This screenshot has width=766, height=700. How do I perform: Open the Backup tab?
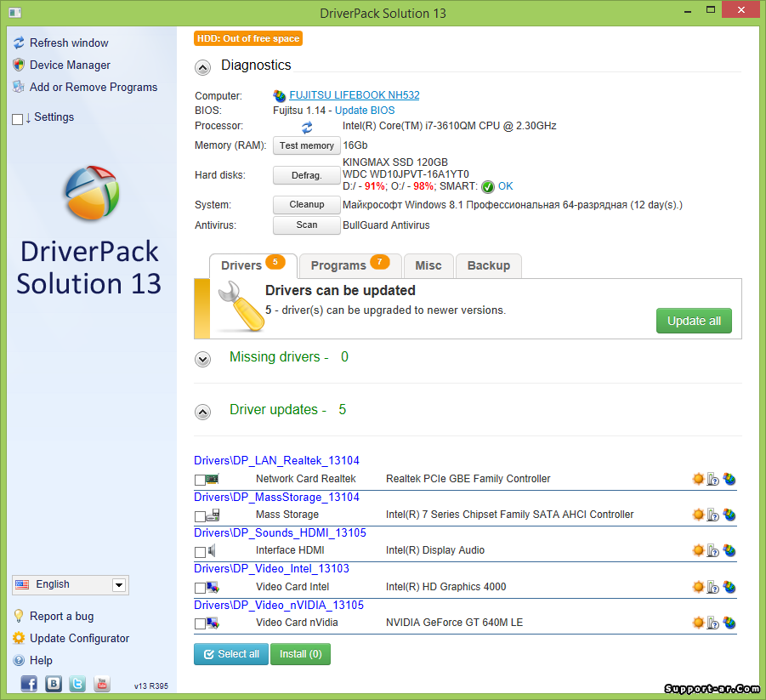click(x=488, y=265)
